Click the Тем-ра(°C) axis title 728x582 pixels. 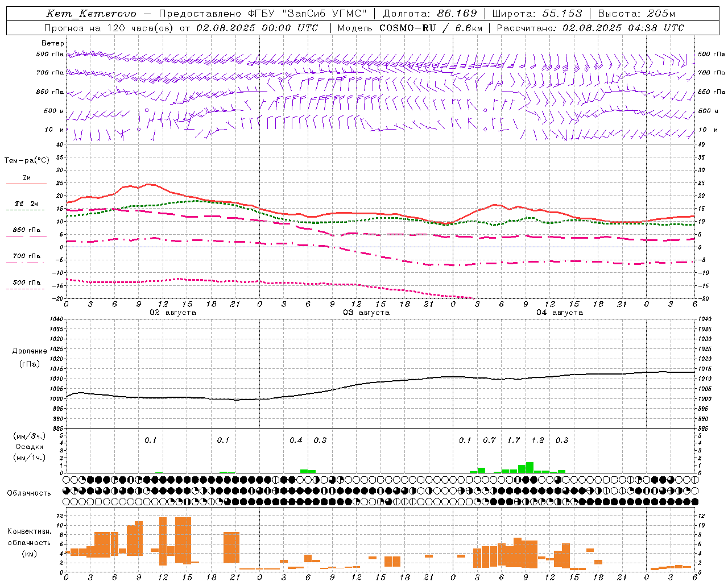click(27, 161)
